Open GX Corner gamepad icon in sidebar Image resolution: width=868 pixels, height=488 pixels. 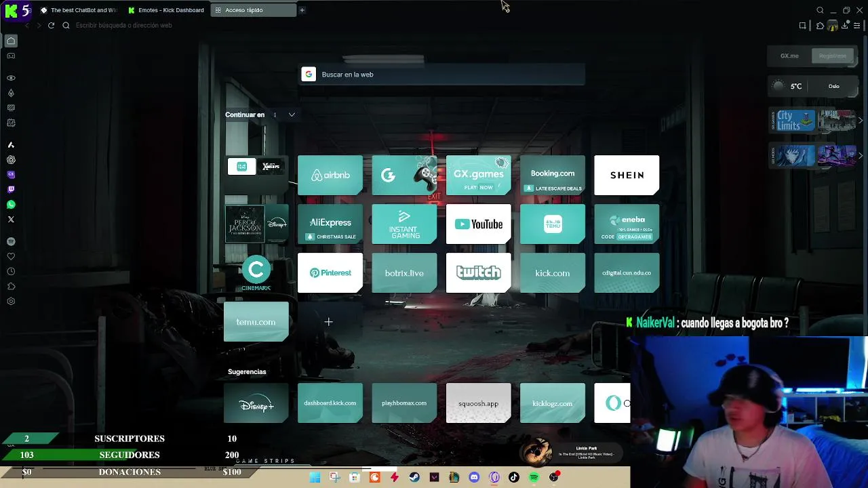[11, 56]
